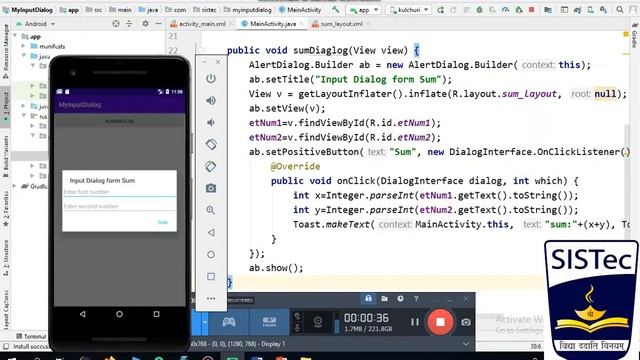640x360 pixels.
Task: Open recorder help question mark
Action: pyautogui.click(x=416, y=299)
